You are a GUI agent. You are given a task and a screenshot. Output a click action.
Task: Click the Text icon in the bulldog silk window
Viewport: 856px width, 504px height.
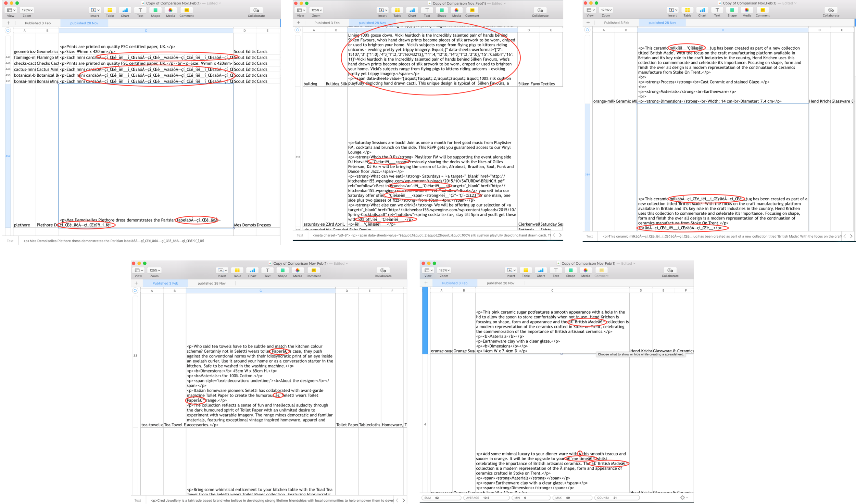pyautogui.click(x=427, y=10)
